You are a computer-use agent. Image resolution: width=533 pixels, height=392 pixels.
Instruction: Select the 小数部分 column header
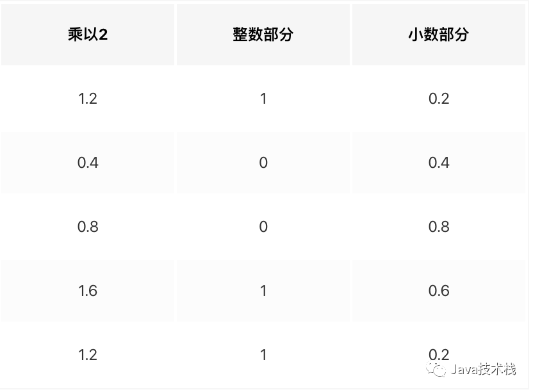[439, 35]
